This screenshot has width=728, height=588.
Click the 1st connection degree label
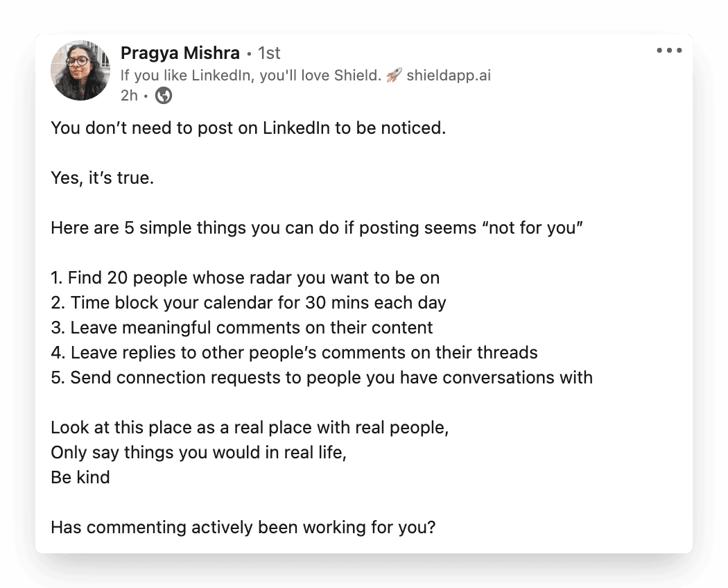269,53
